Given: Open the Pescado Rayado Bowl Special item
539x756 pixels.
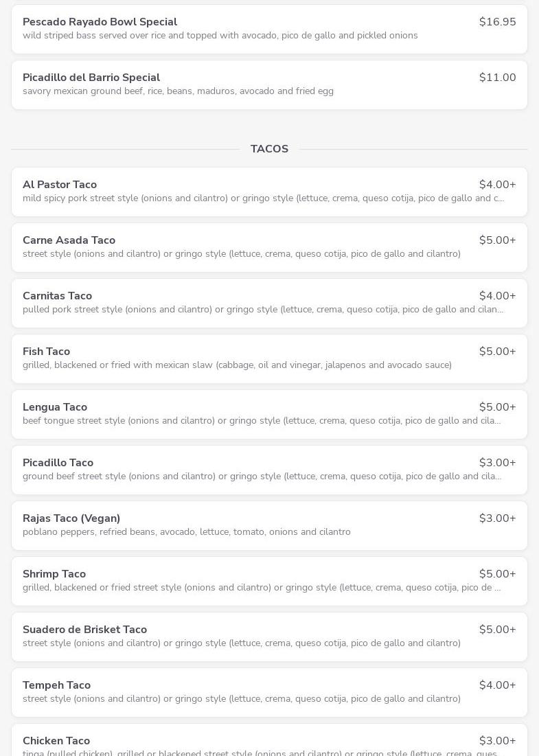Looking at the screenshot, I should click(100, 22).
